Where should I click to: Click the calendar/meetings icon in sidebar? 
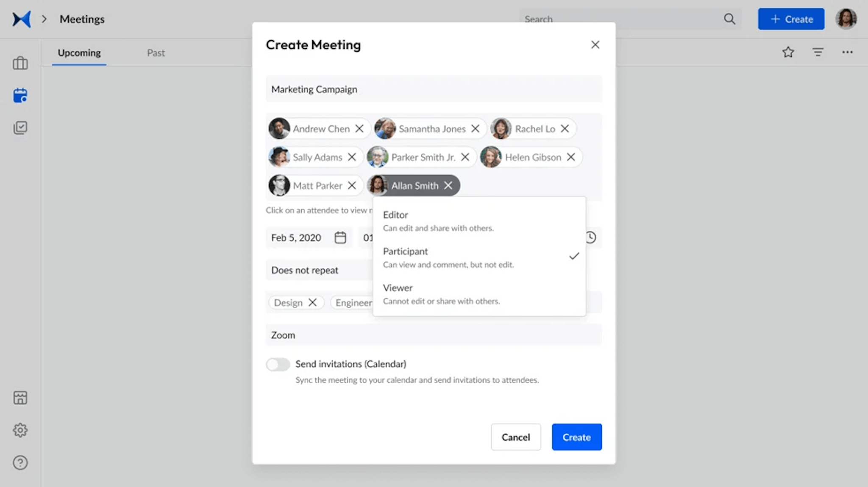click(19, 95)
